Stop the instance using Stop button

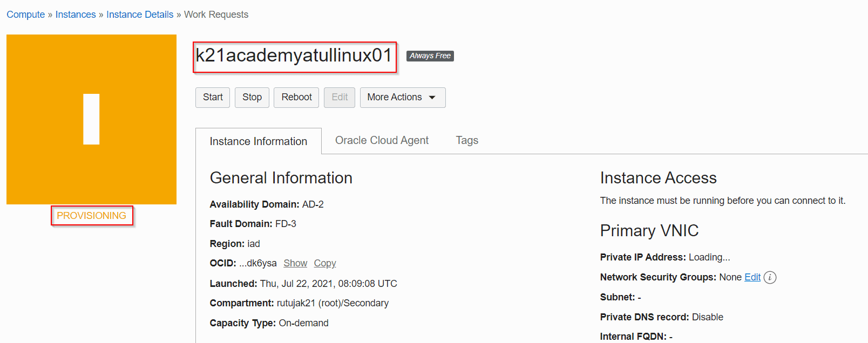pyautogui.click(x=252, y=98)
